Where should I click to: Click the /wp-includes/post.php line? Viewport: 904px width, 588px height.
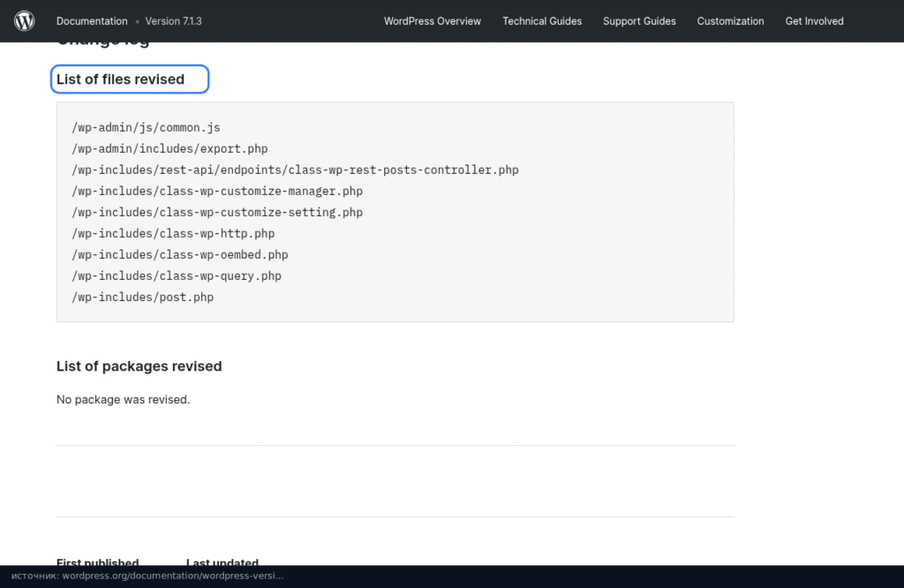click(x=142, y=298)
